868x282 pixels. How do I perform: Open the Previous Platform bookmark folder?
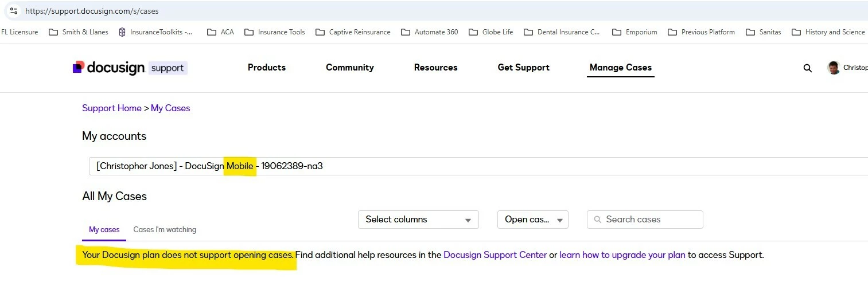point(701,32)
